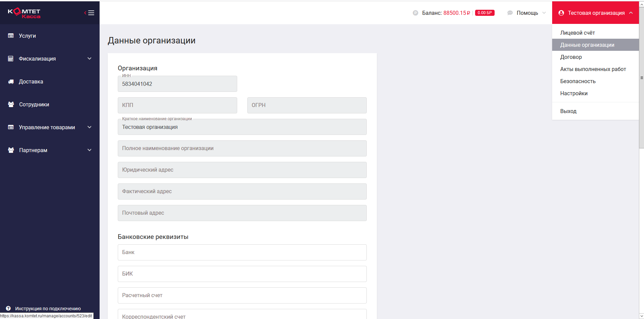644x319 pixels.
Task: Click the Управление товарами list icon
Action: tap(11, 127)
